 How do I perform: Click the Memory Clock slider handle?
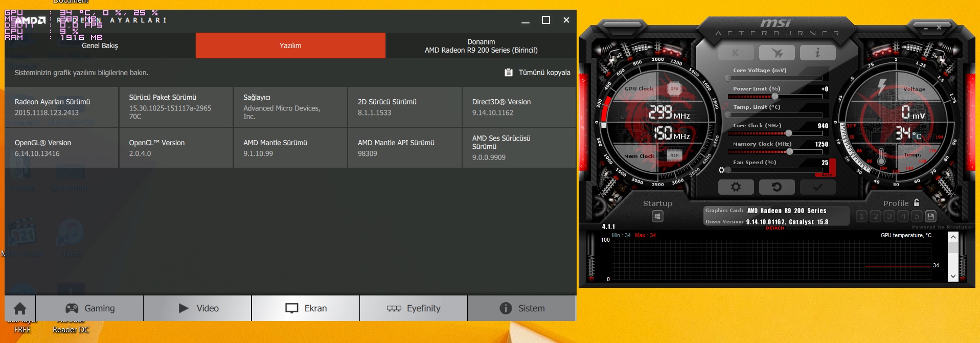pos(790,152)
